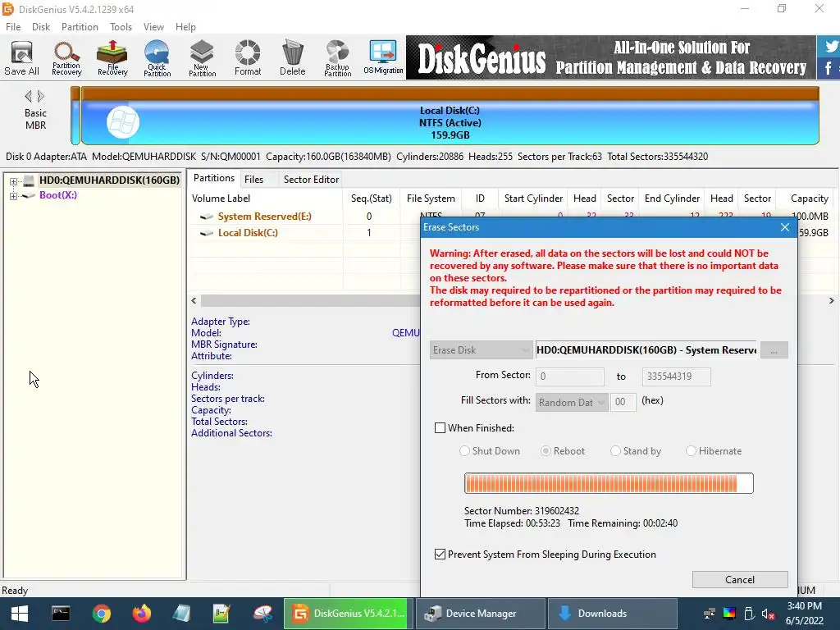This screenshot has width=840, height=630.
Task: Expand HD0:QEMUHARDDISK(160GB) tree node
Action: (13, 181)
